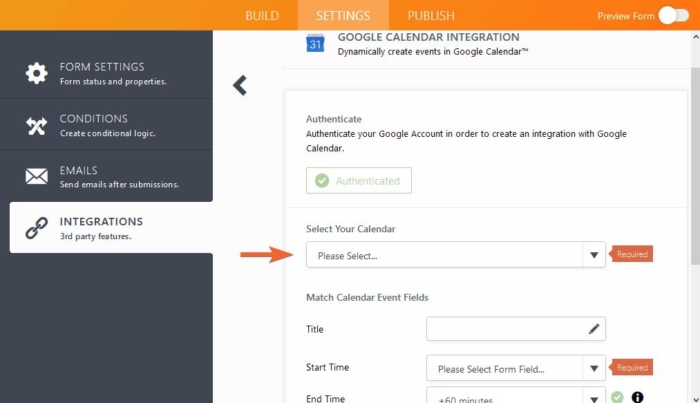700x403 pixels.
Task: Click the Authenticate heading text
Action: point(333,119)
